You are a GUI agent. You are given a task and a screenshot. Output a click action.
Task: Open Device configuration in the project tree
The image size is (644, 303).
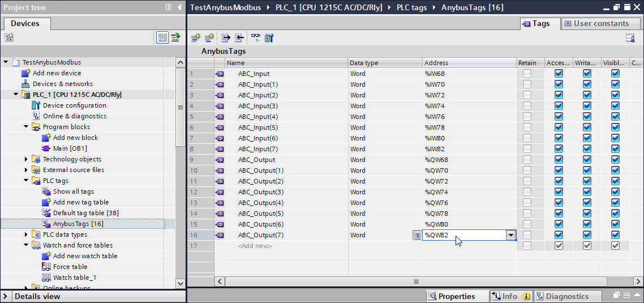point(74,105)
